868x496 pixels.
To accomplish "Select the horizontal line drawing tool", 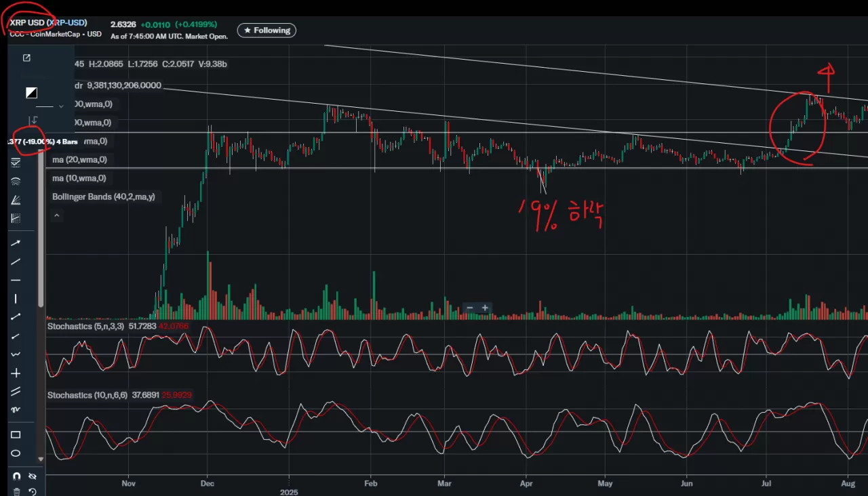I will coord(16,280).
